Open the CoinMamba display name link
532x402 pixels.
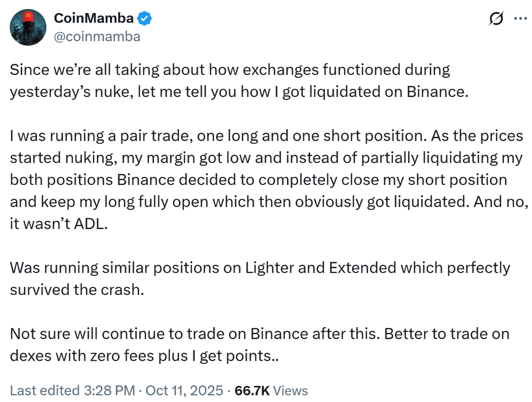pyautogui.click(x=94, y=19)
